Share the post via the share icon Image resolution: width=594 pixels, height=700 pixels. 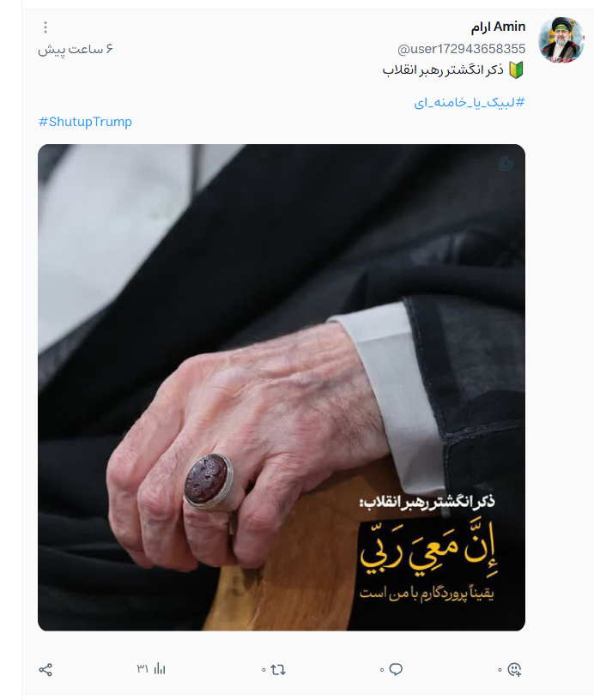45,669
